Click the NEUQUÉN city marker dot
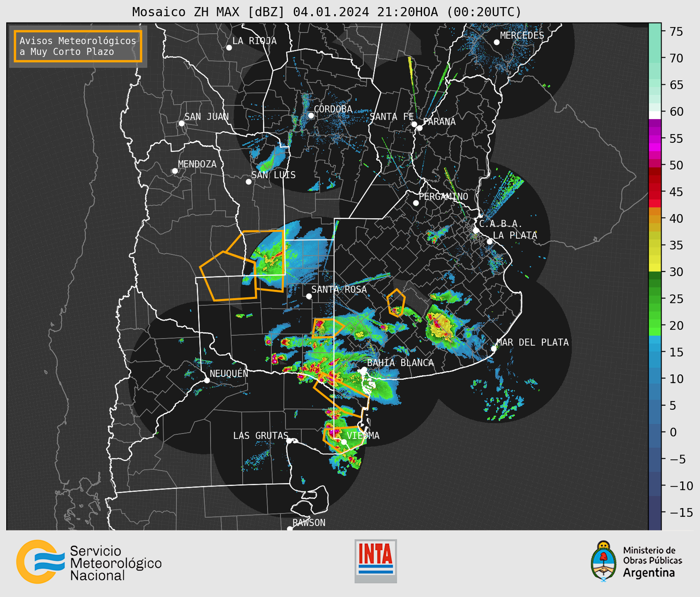Image resolution: width=700 pixels, height=597 pixels. coord(207,380)
